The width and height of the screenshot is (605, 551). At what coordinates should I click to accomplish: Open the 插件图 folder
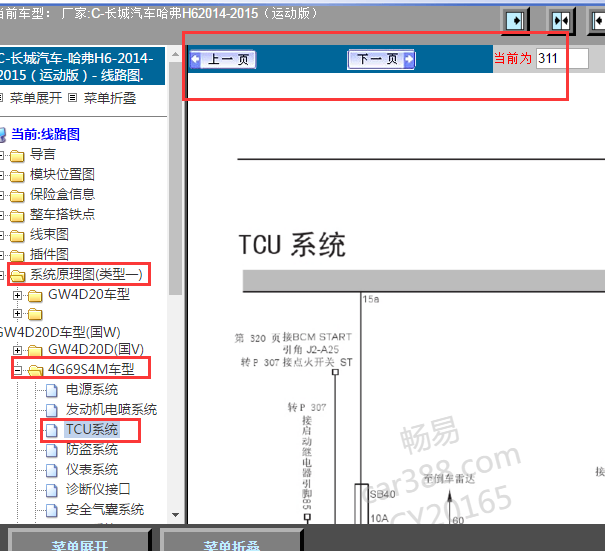pos(49,254)
